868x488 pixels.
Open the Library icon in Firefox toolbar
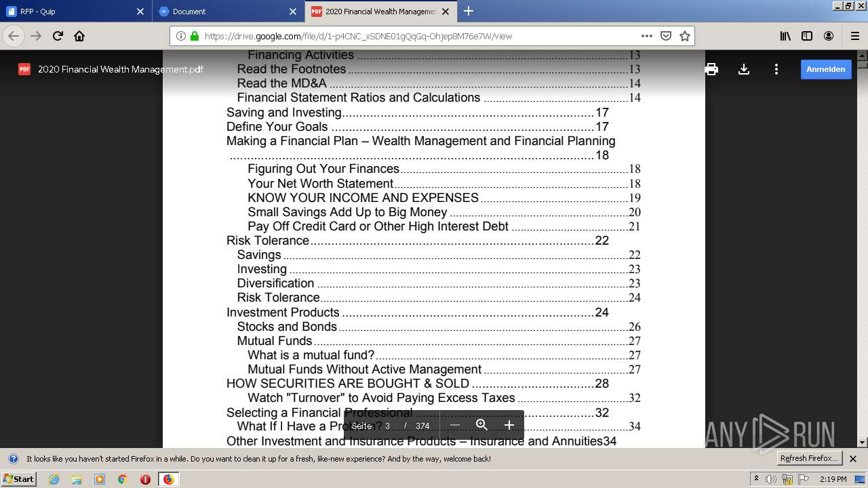pos(785,36)
